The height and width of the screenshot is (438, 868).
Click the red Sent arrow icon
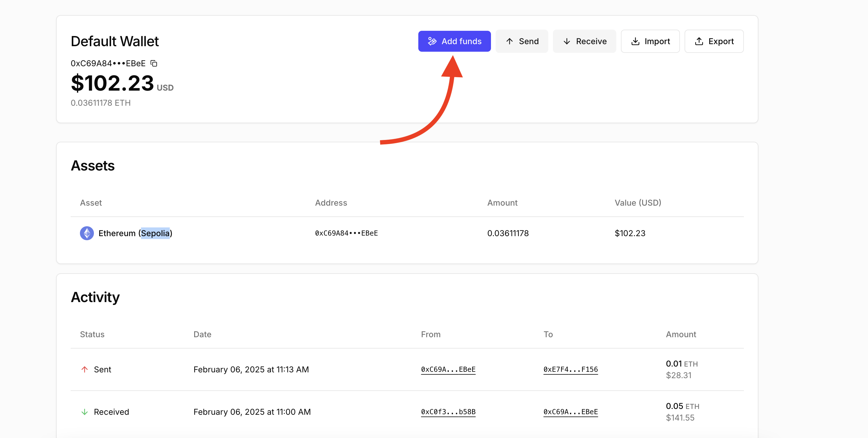(x=85, y=369)
